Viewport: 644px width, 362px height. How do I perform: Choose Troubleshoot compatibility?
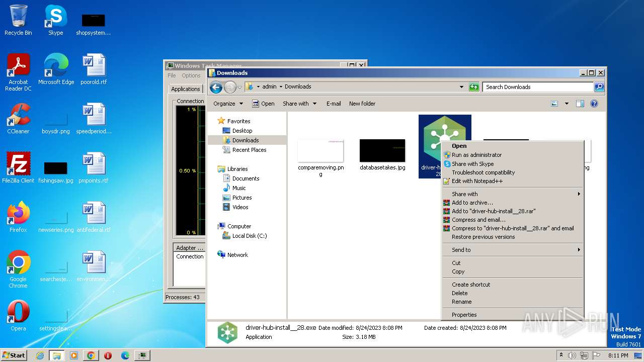pos(512,172)
